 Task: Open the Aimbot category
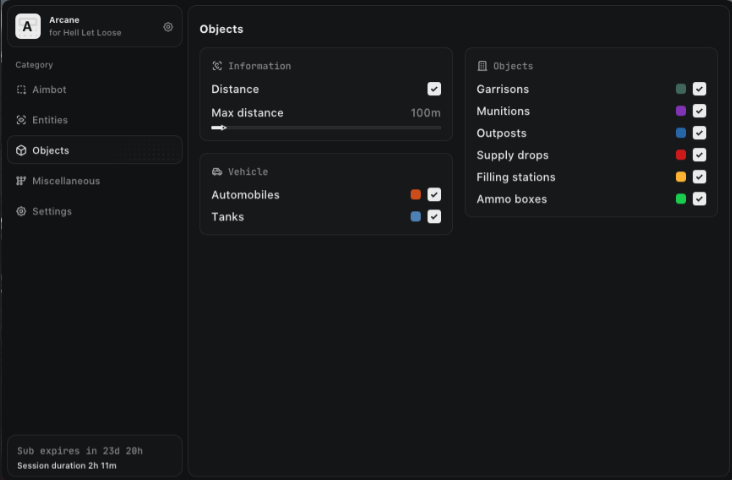coord(49,90)
